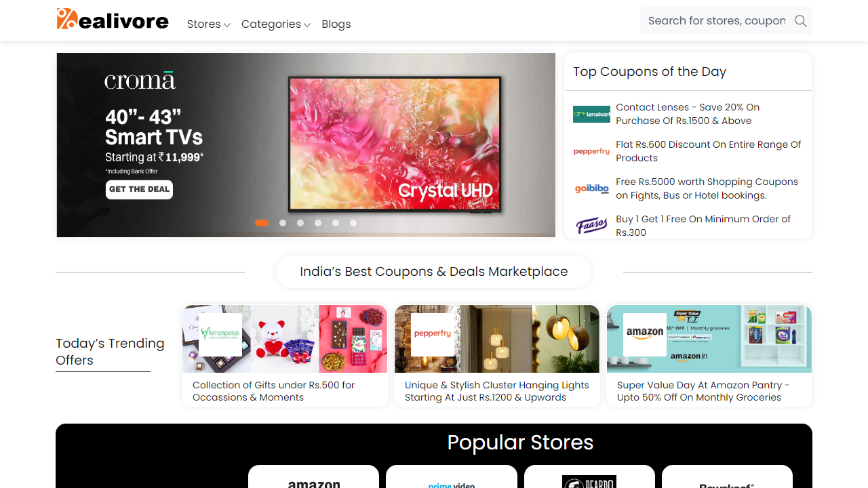Select the third carousel slide dot
The width and height of the screenshot is (868, 488).
pyautogui.click(x=300, y=223)
